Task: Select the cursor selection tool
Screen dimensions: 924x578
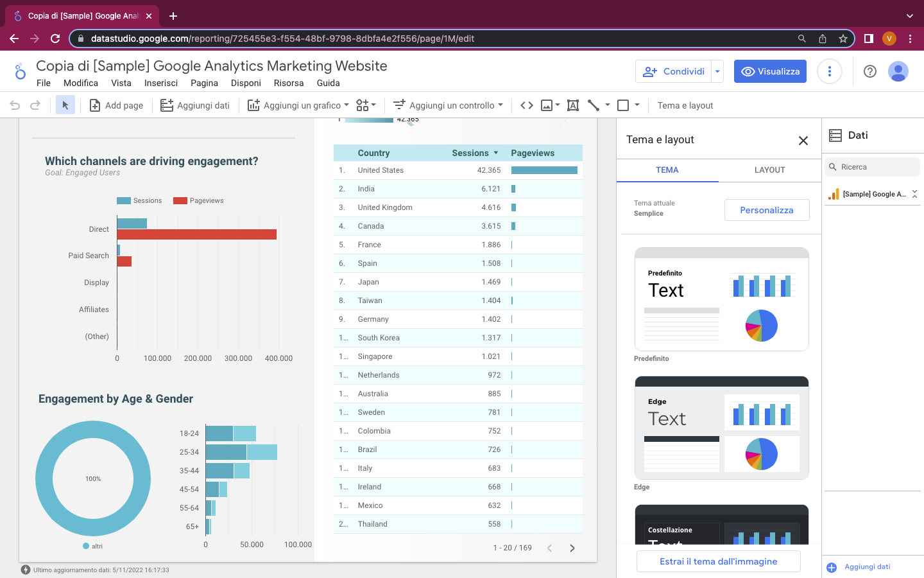Action: click(65, 105)
